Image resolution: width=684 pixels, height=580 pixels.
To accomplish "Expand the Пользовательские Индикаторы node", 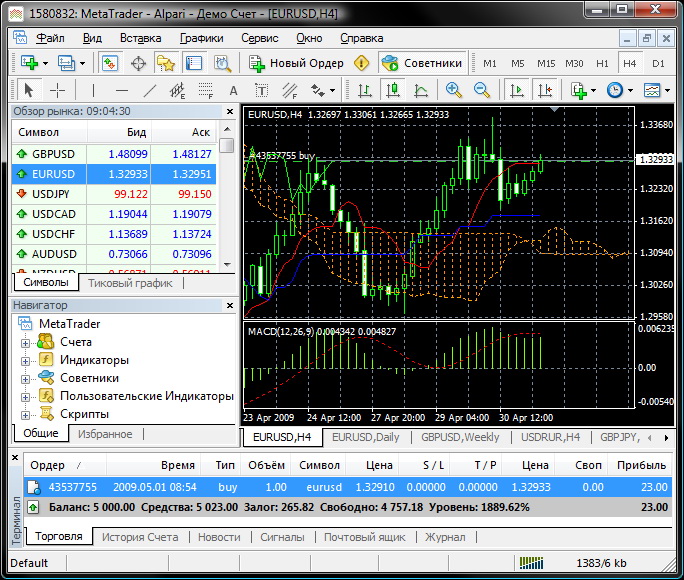I will point(25,397).
